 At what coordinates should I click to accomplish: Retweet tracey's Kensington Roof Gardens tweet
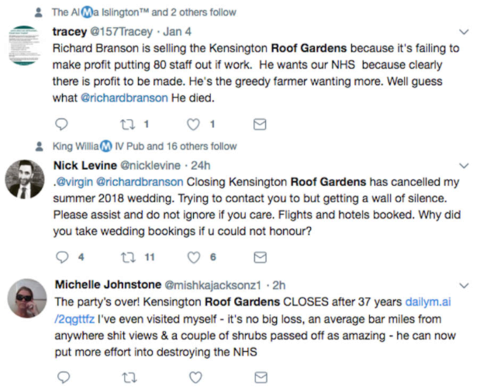pos(128,125)
